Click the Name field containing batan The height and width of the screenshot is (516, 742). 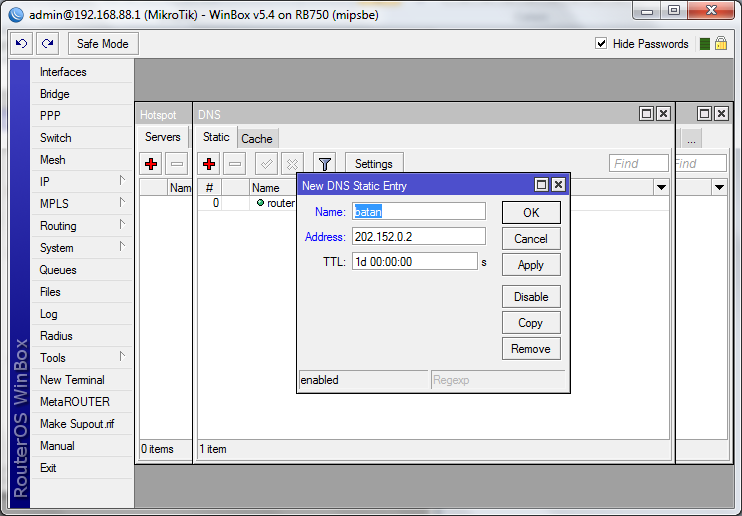point(419,212)
